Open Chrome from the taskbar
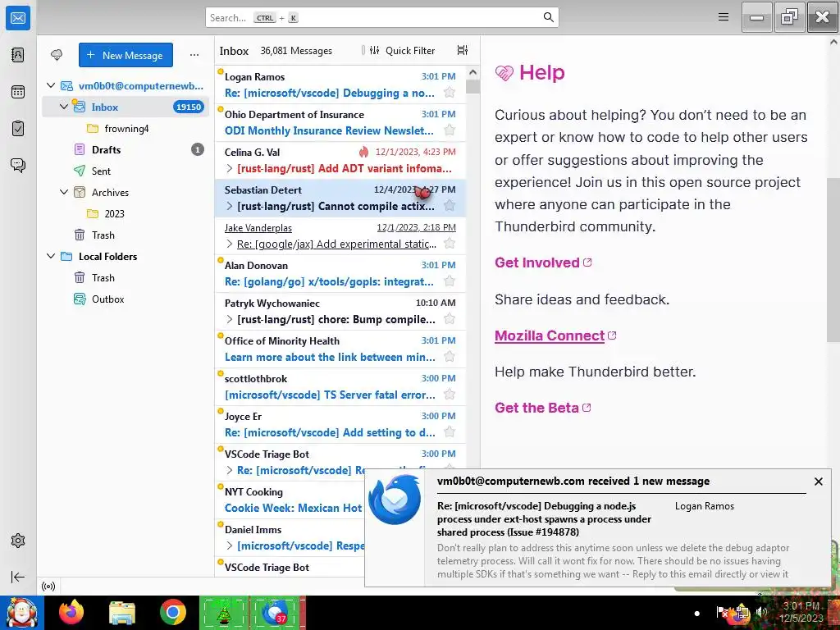This screenshot has width=840, height=630. pos(172,612)
